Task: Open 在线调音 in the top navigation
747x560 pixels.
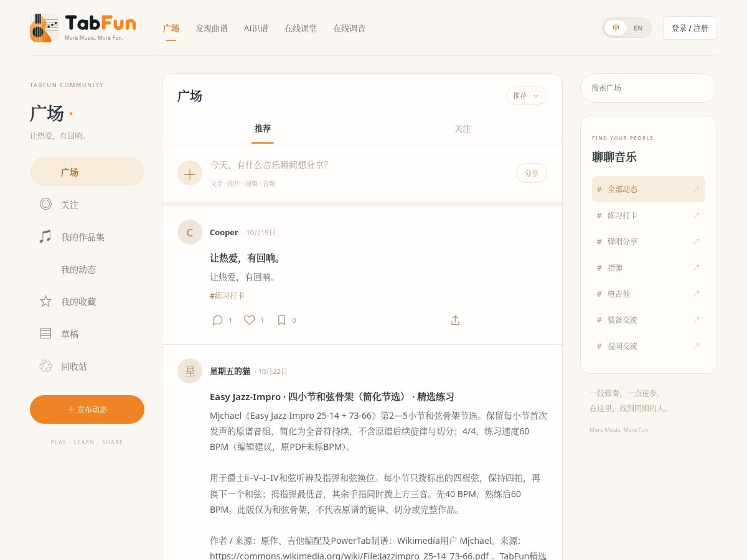Action: point(349,28)
